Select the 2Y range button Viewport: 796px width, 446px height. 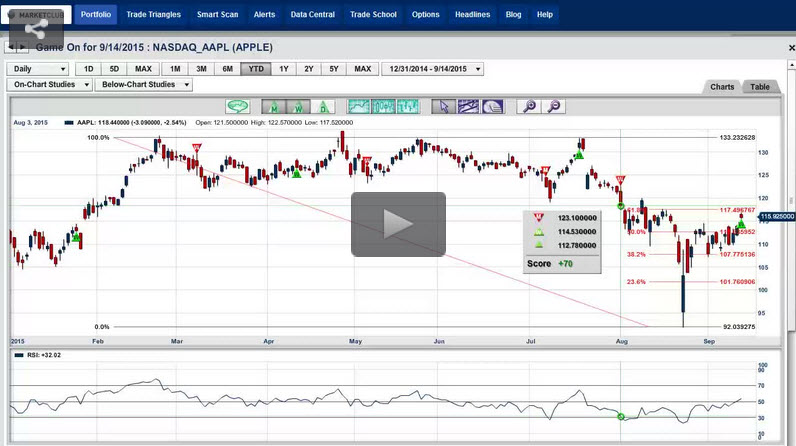[309, 69]
